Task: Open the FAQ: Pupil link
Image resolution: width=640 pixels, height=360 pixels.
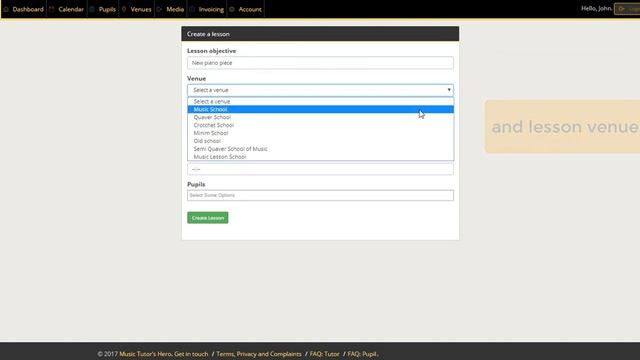Action: 362,354
